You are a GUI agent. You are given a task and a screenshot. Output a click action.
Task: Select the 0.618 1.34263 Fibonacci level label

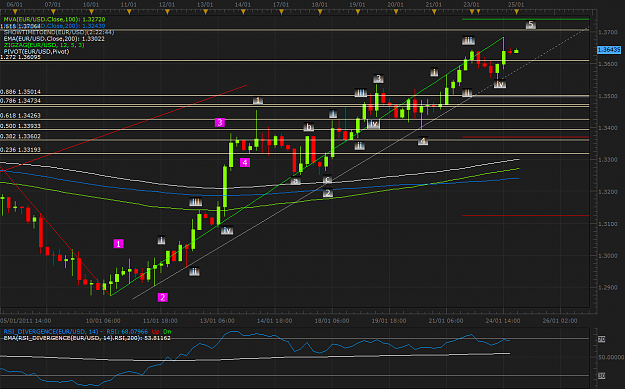(20, 116)
